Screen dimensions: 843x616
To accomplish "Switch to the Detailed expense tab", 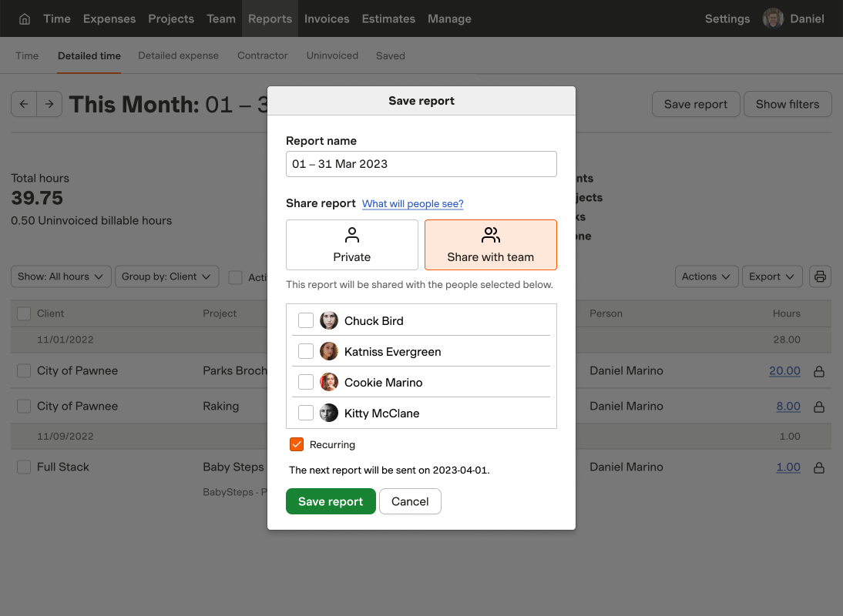I will click(178, 55).
